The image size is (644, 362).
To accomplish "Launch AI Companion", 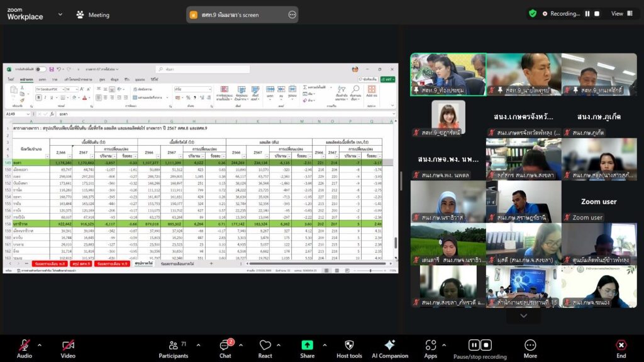I will 389,345.
